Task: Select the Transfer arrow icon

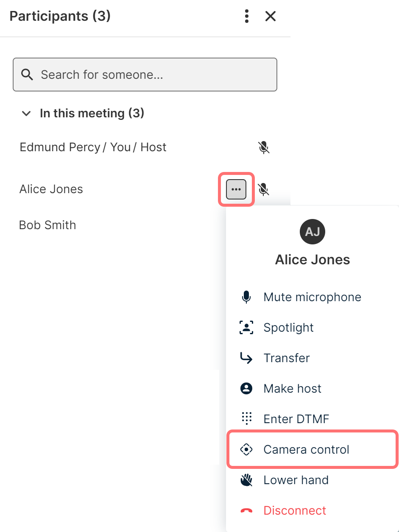Action: click(x=246, y=358)
